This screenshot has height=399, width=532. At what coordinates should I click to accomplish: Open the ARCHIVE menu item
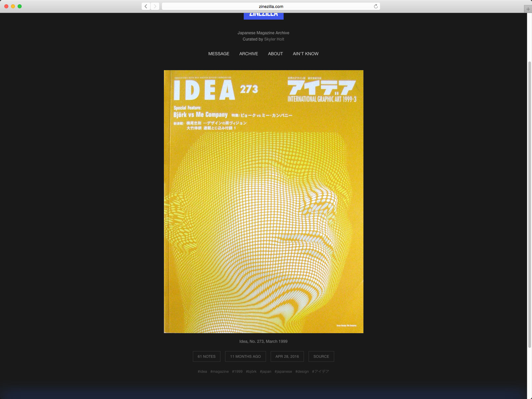pyautogui.click(x=249, y=54)
